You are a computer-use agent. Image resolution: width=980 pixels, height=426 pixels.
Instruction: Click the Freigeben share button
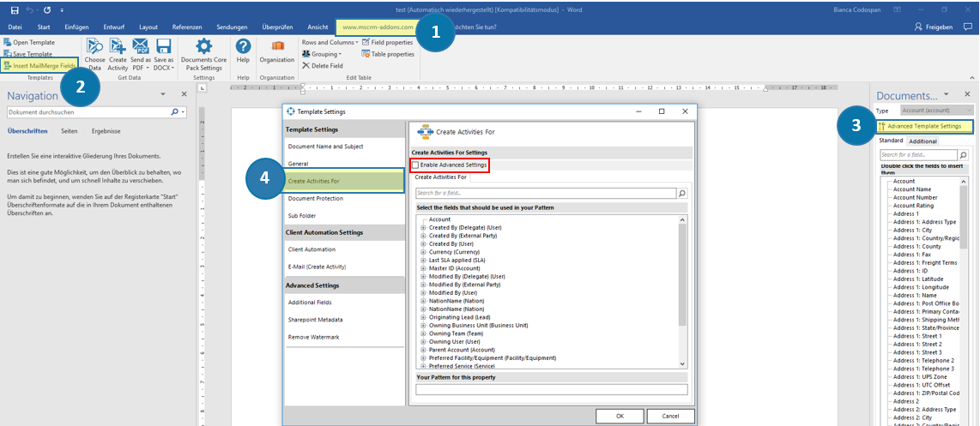[934, 27]
